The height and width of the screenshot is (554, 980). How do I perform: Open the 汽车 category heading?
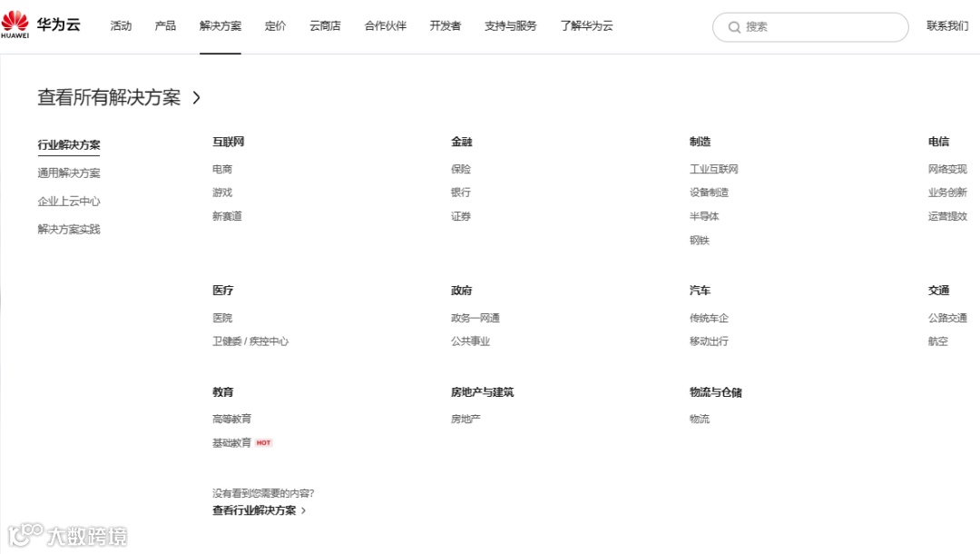tap(700, 290)
